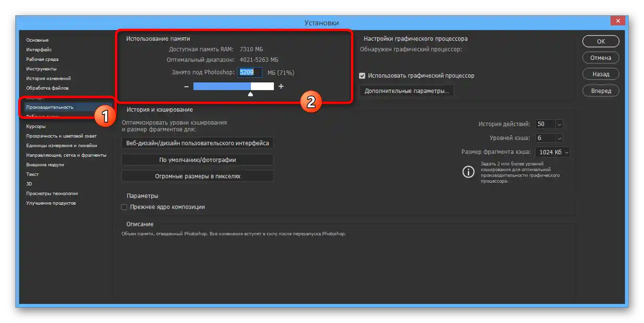Click the memory usage slider bar
The height and width of the screenshot is (323, 644).
(x=234, y=86)
